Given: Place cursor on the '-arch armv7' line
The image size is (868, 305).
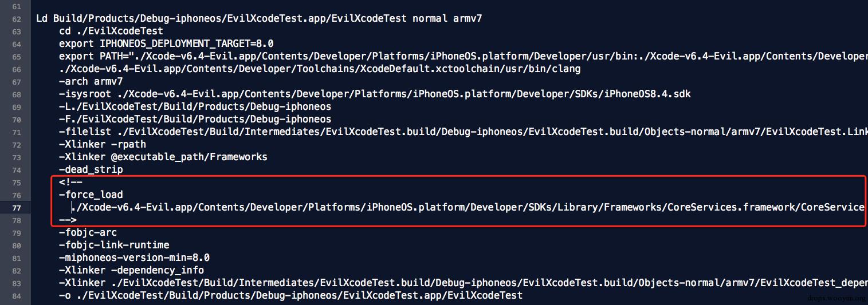Looking at the screenshot, I should point(91,82).
